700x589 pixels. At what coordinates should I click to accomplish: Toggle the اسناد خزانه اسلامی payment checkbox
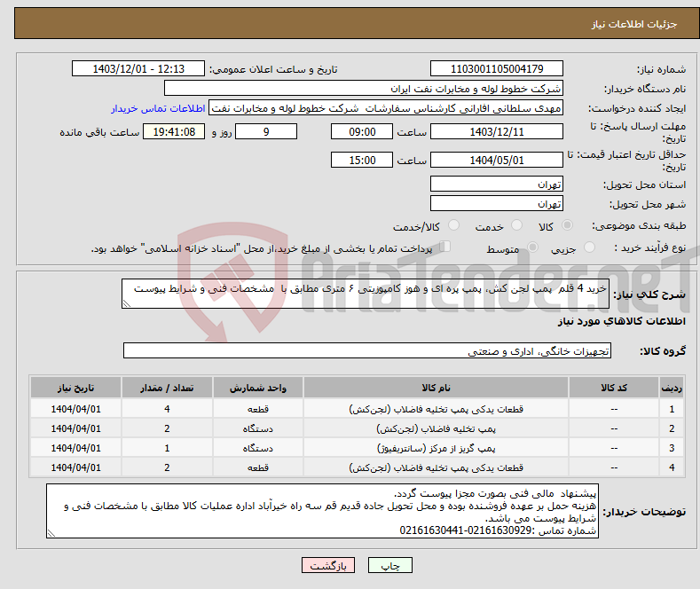[445, 247]
